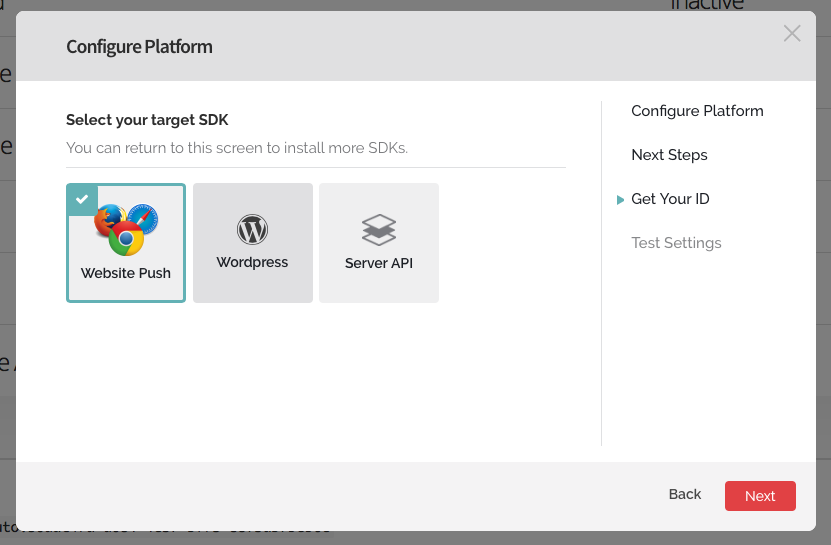This screenshot has width=831, height=545.
Task: Click the 'Select your target SDK' heading
Action: tap(147, 120)
